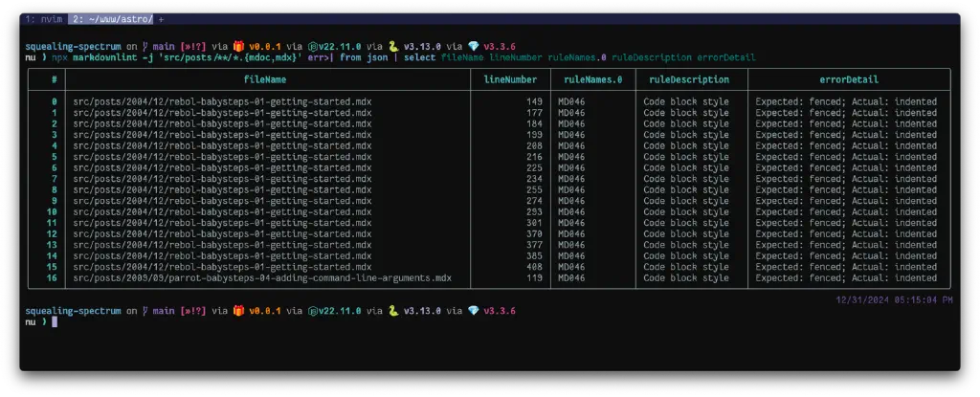The width and height of the screenshot is (980, 397).
Task: Click the git branch icon in the prompt below the table
Action: [x=145, y=311]
